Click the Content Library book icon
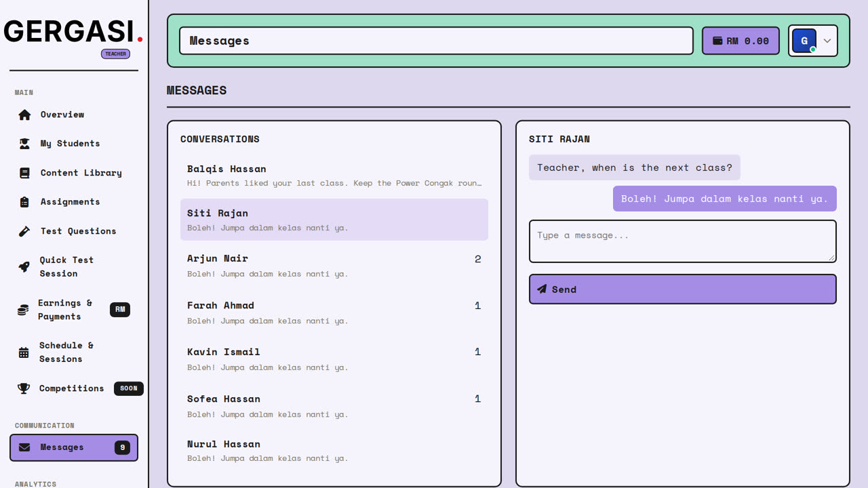Viewport: 868px width, 488px height. tap(24, 173)
